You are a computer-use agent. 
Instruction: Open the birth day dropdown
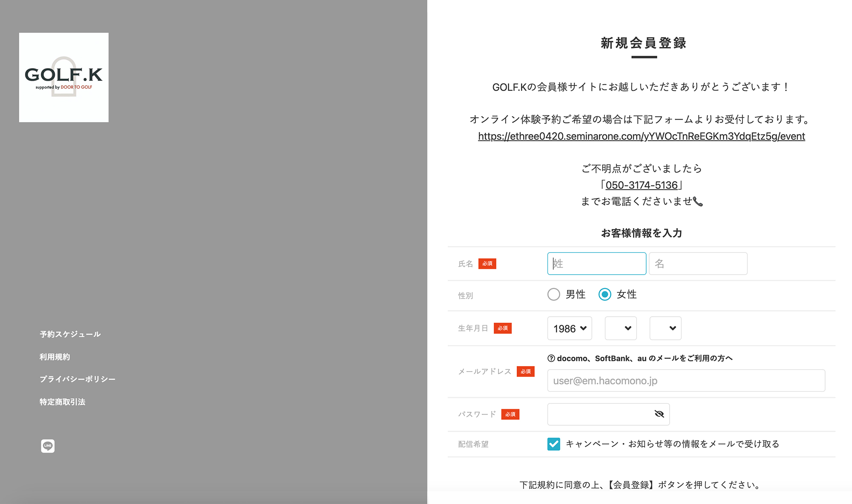pos(665,328)
